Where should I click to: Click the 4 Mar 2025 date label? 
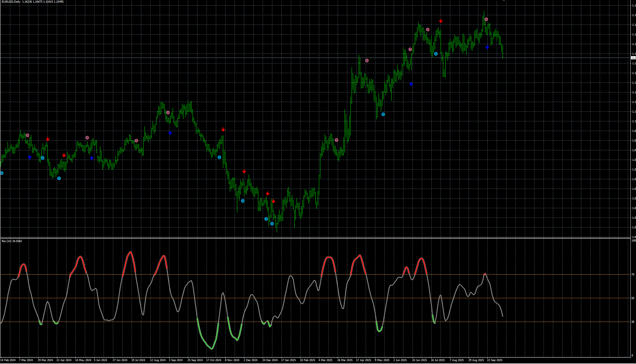325,360
